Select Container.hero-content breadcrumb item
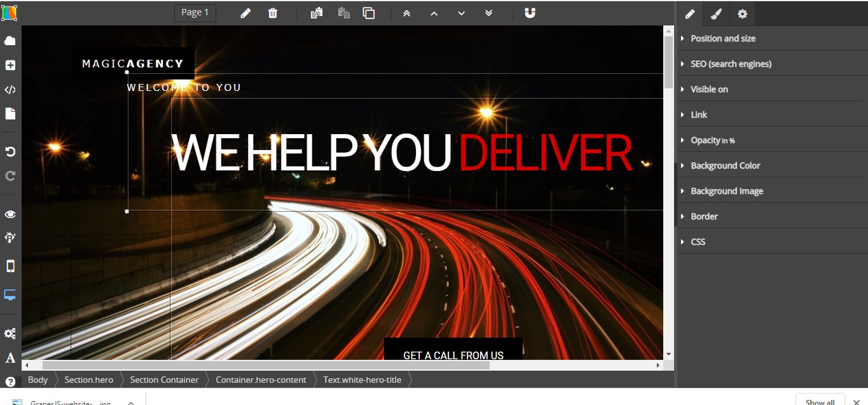This screenshot has width=868, height=405. point(261,380)
